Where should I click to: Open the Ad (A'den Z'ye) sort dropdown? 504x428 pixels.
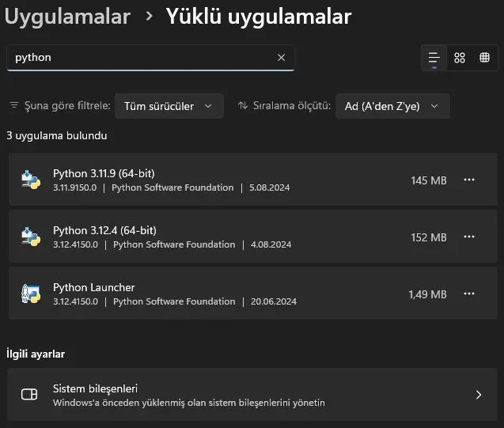(x=392, y=106)
